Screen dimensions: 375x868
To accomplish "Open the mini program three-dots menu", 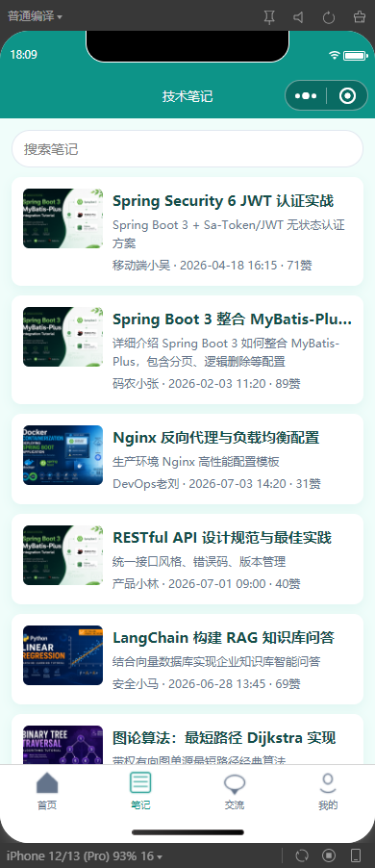I will coord(306,96).
